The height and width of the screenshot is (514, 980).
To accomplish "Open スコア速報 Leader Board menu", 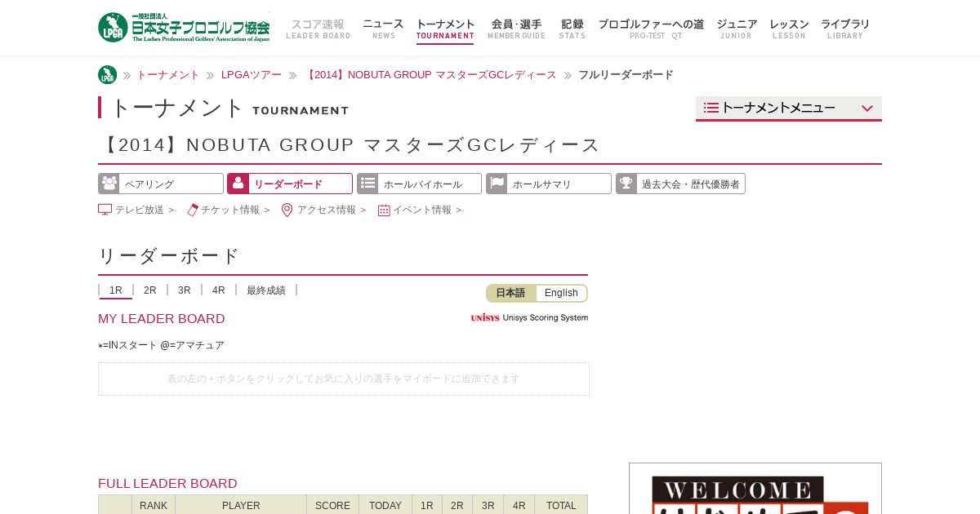I will coord(318,29).
